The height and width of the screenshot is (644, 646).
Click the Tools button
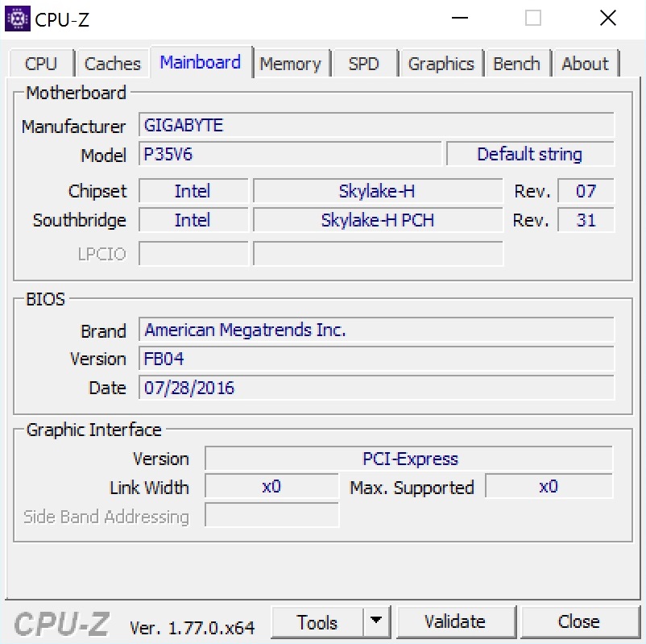click(x=317, y=621)
